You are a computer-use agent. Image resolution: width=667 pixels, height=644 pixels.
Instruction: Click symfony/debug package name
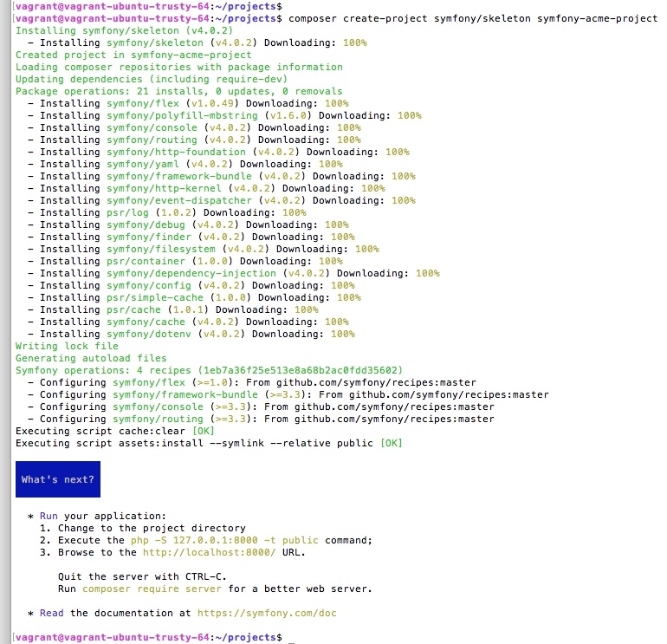click(x=146, y=224)
